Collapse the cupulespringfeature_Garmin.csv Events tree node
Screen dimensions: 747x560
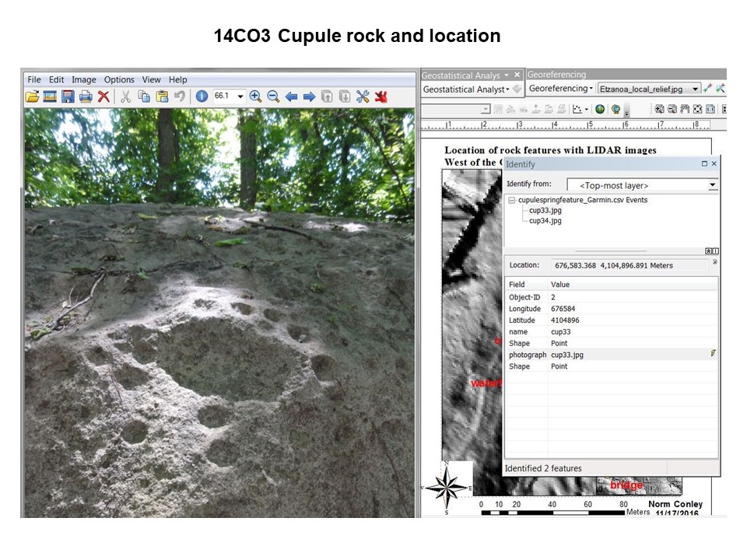tap(511, 200)
